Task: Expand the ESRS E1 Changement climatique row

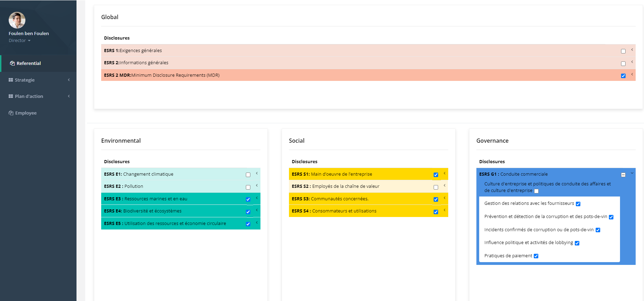Action: coord(257,173)
